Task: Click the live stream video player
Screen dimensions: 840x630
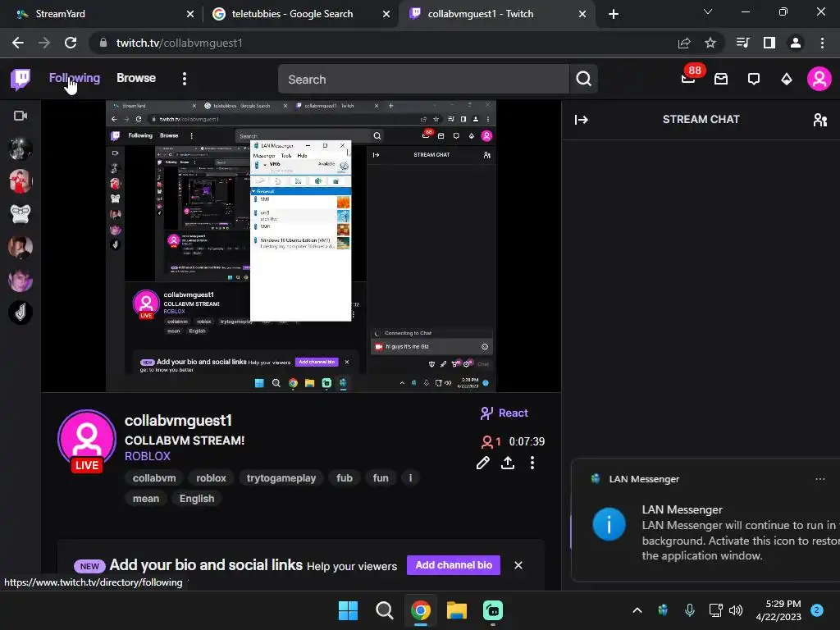Action: pos(301,246)
